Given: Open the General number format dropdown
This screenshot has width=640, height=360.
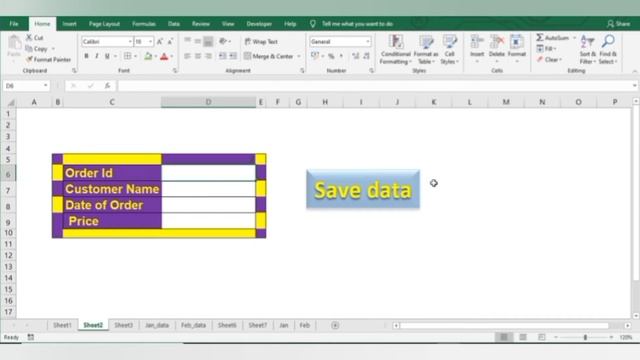Looking at the screenshot, I should click(x=368, y=42).
